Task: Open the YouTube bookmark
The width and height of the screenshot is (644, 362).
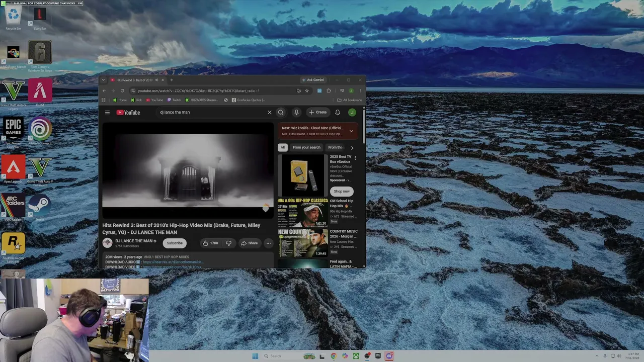Action: click(154, 100)
